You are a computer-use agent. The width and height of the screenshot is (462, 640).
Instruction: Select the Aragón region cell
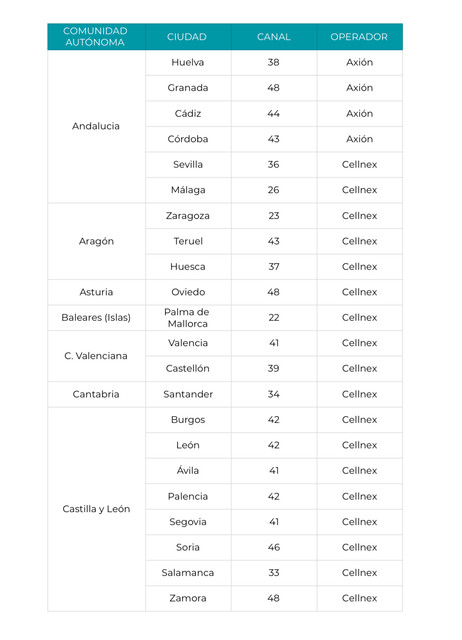tap(96, 241)
